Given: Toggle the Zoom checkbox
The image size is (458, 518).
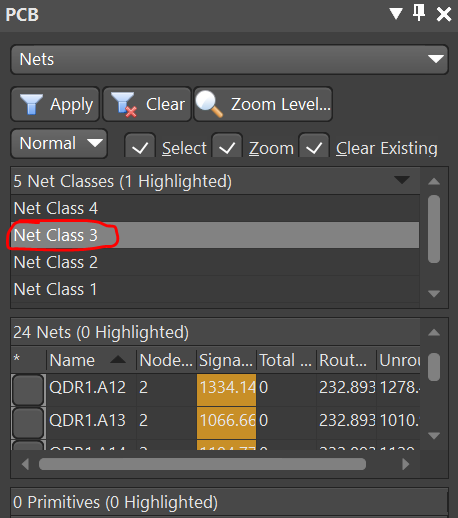Looking at the screenshot, I should pyautogui.click(x=227, y=146).
